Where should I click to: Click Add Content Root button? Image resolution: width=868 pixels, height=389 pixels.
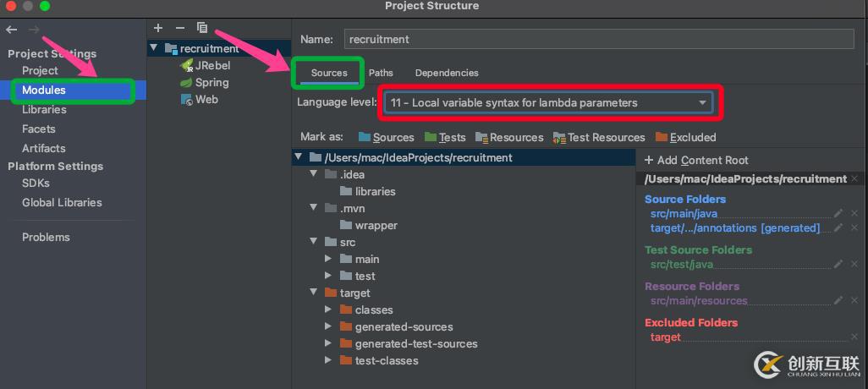coord(696,160)
